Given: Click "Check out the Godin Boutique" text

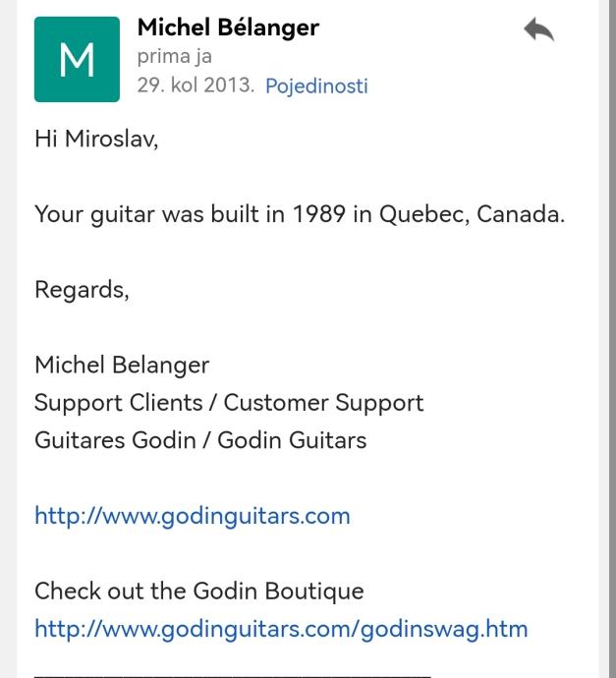Looking at the screenshot, I should (x=198, y=592).
